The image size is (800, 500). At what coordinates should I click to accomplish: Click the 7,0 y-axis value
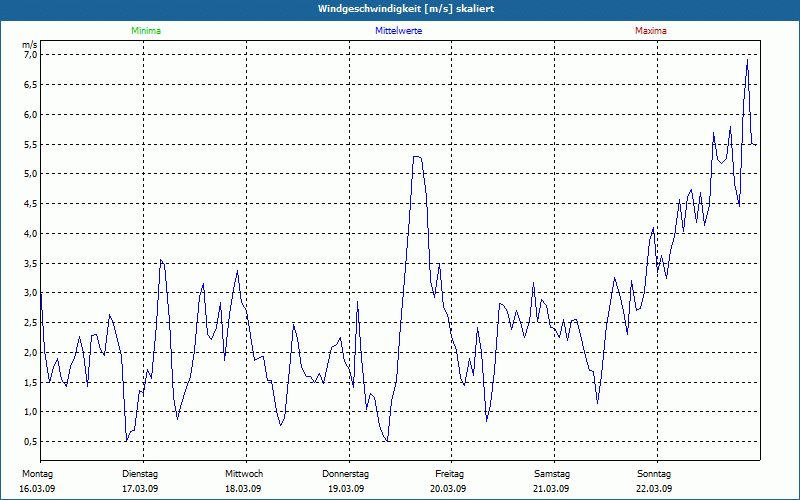31,55
